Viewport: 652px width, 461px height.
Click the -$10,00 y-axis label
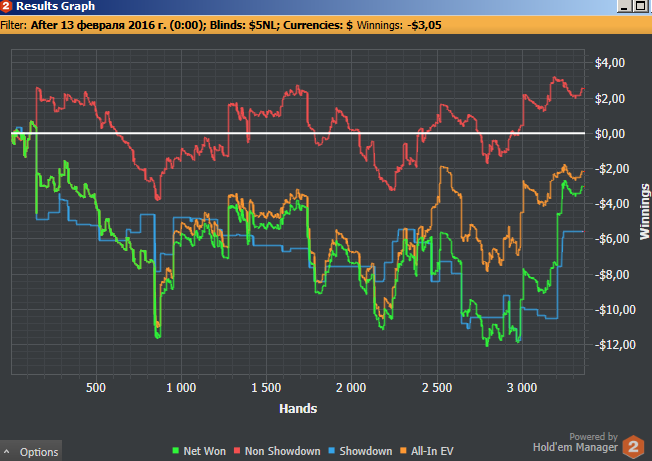pyautogui.click(x=615, y=310)
